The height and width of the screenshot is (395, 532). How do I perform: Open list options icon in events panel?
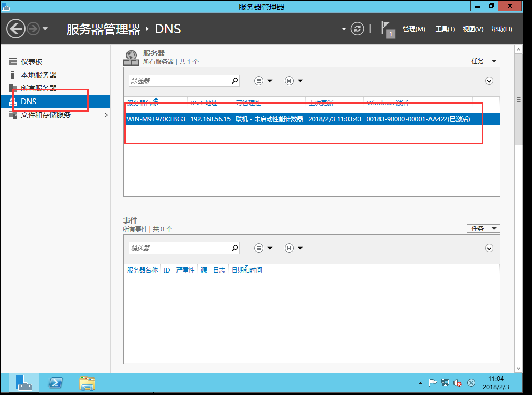point(259,248)
